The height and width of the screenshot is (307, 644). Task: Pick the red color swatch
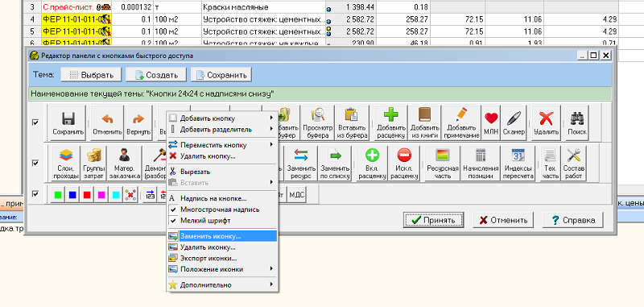pos(87,195)
